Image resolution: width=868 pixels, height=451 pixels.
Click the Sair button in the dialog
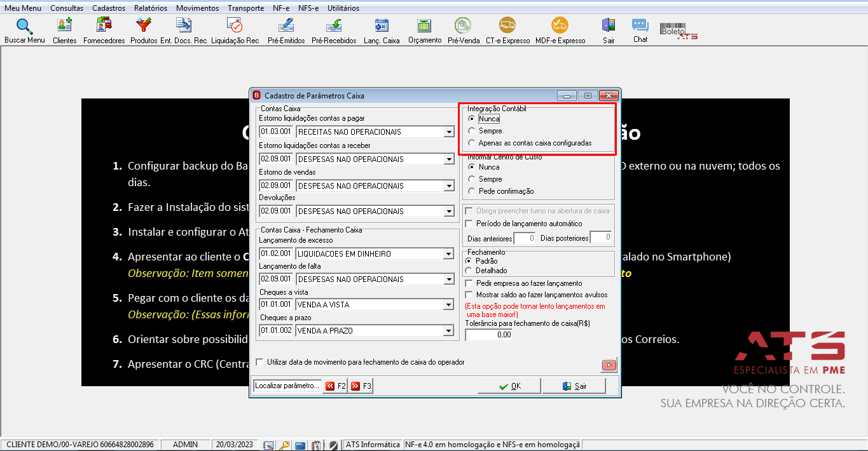pyautogui.click(x=574, y=386)
